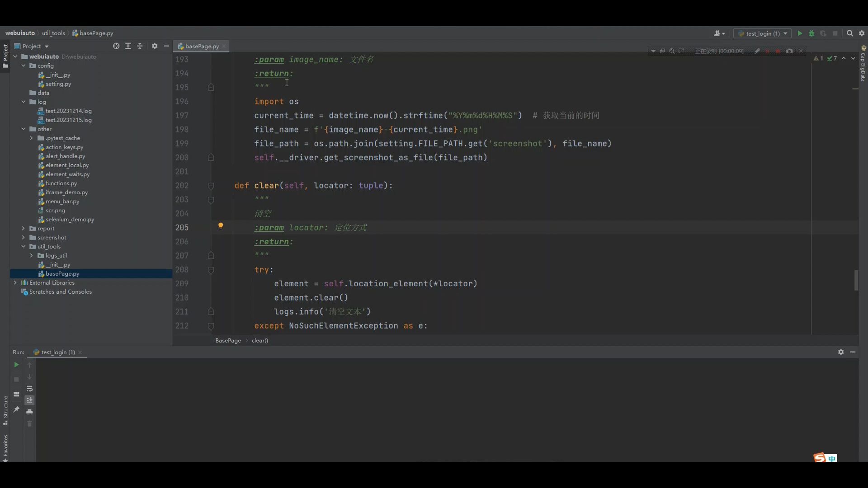Close test_login (1) Run tab
868x488 pixels.
click(80, 352)
